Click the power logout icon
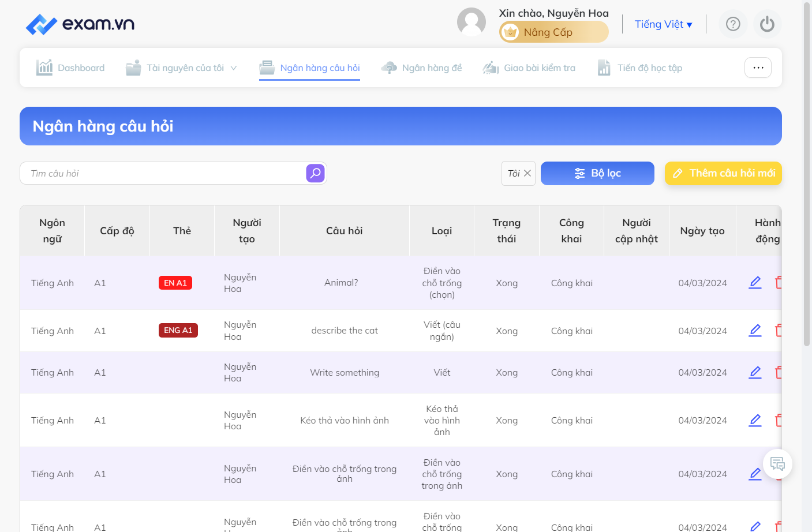 coord(767,24)
